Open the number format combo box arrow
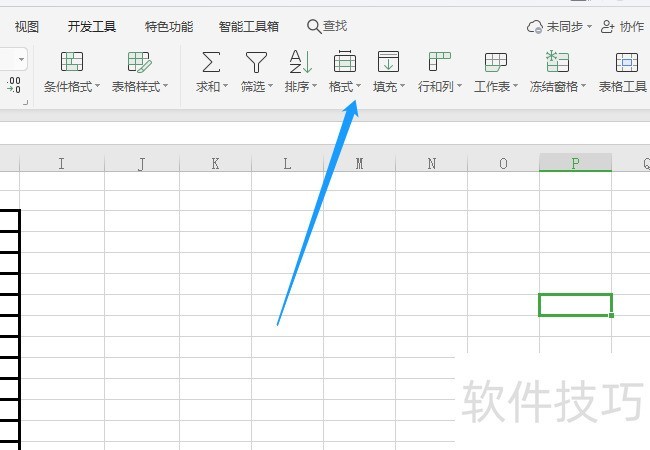 pos(22,59)
